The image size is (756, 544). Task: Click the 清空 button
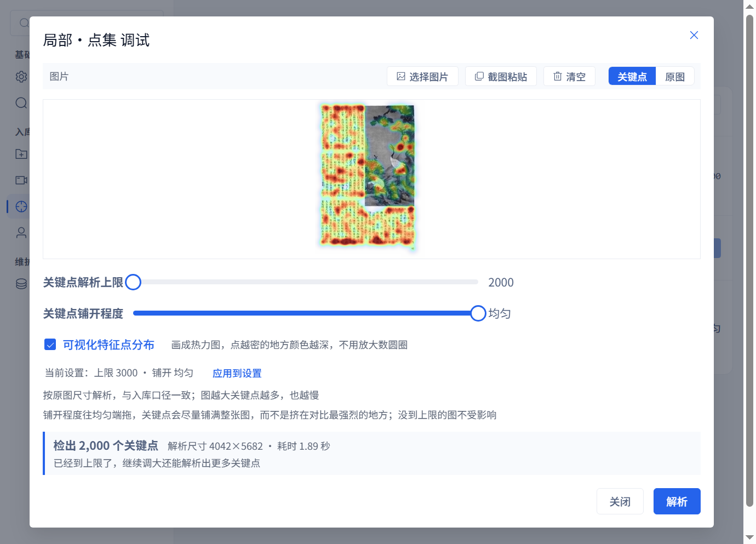569,77
